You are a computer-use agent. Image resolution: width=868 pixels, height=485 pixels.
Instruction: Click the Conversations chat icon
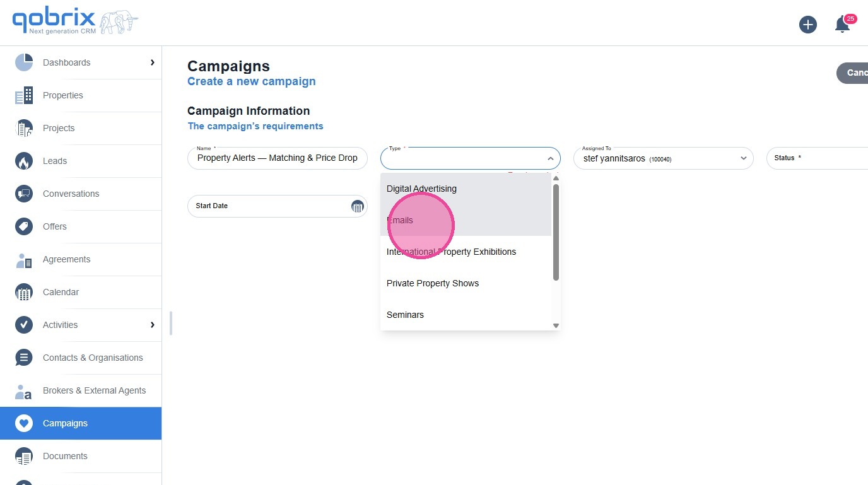24,194
